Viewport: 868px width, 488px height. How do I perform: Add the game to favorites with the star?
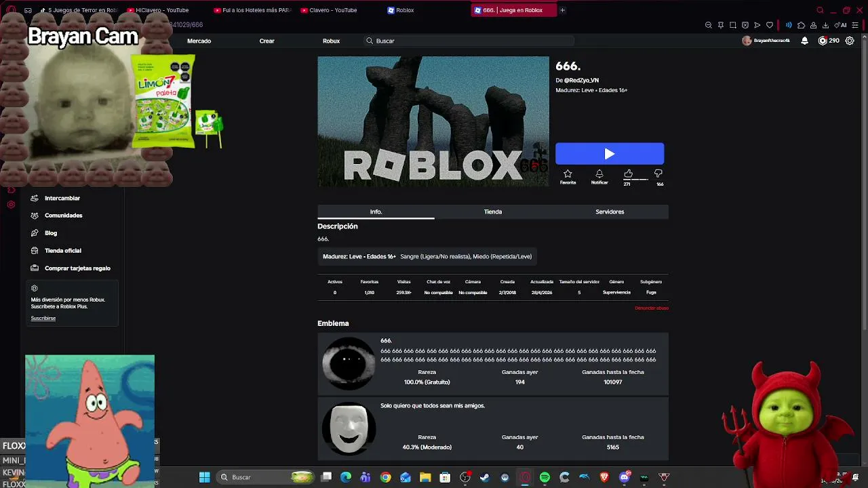(x=568, y=174)
